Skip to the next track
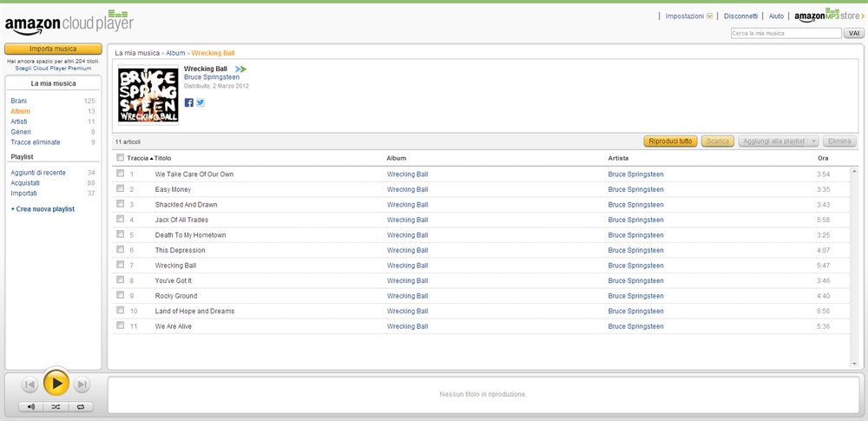 pos(82,384)
